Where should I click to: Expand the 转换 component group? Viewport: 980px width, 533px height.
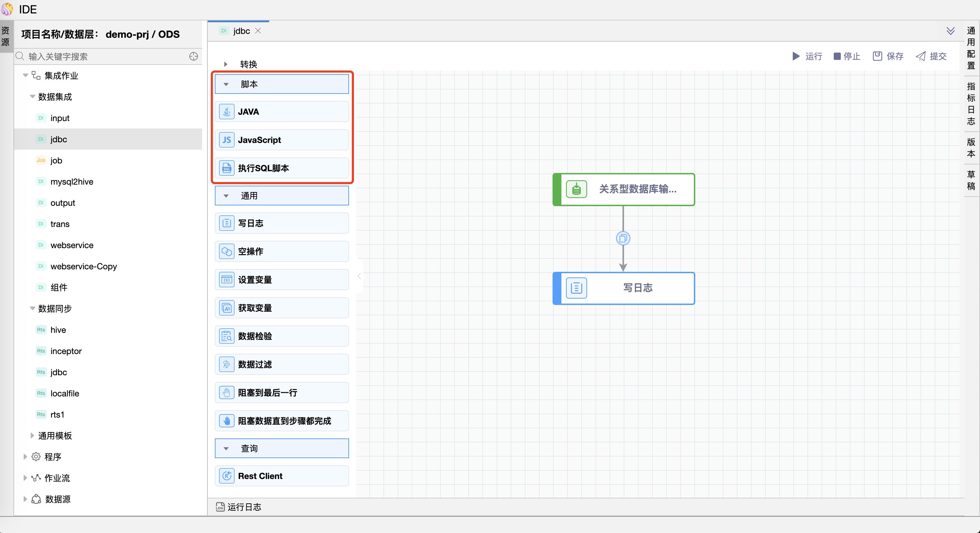[226, 64]
